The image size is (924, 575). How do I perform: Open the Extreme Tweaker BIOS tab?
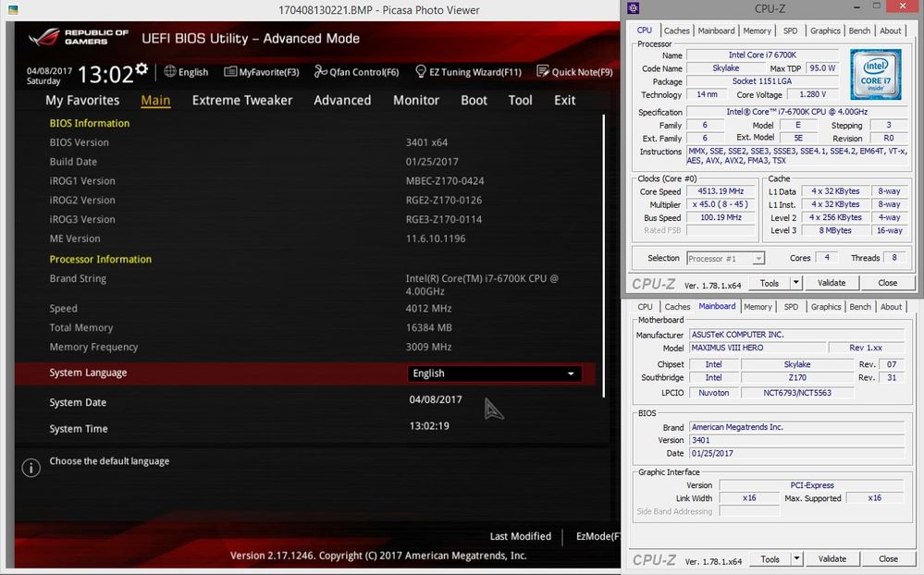tap(242, 100)
